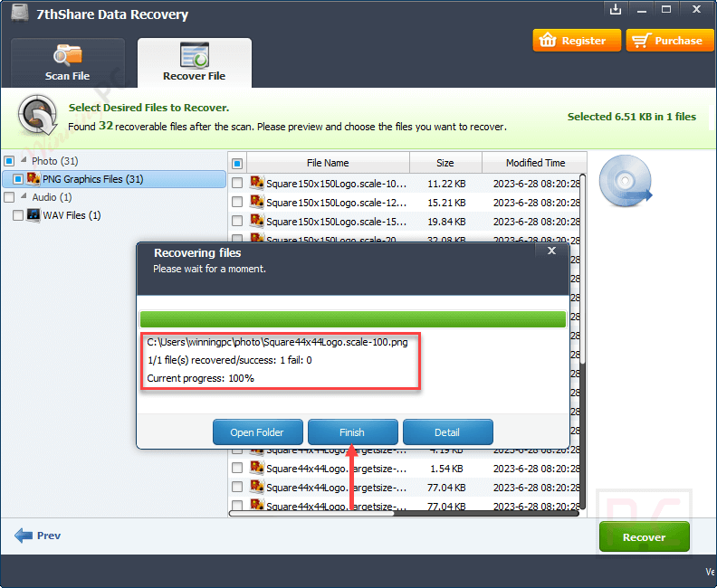Click the Register basket icon
Screen dimensions: 717x588
click(548, 40)
